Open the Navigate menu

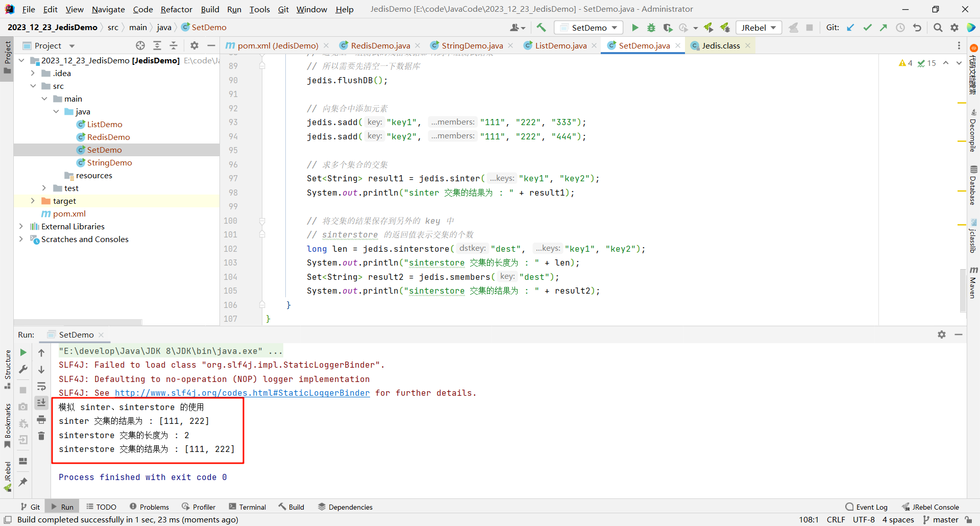[108, 9]
